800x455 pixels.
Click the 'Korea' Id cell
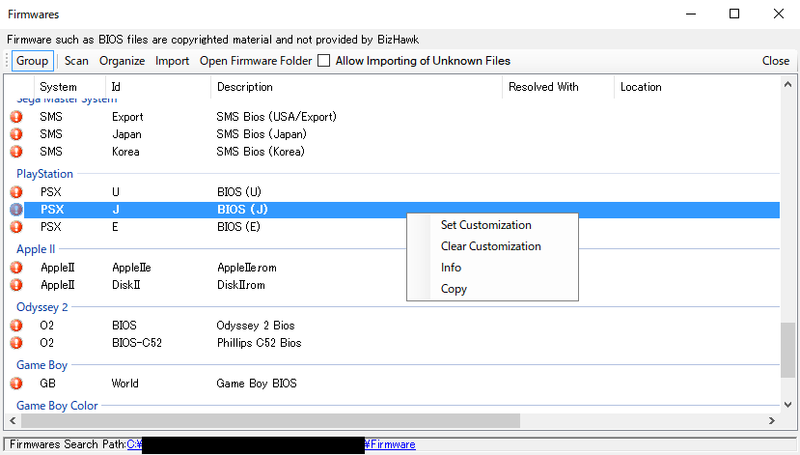point(126,151)
